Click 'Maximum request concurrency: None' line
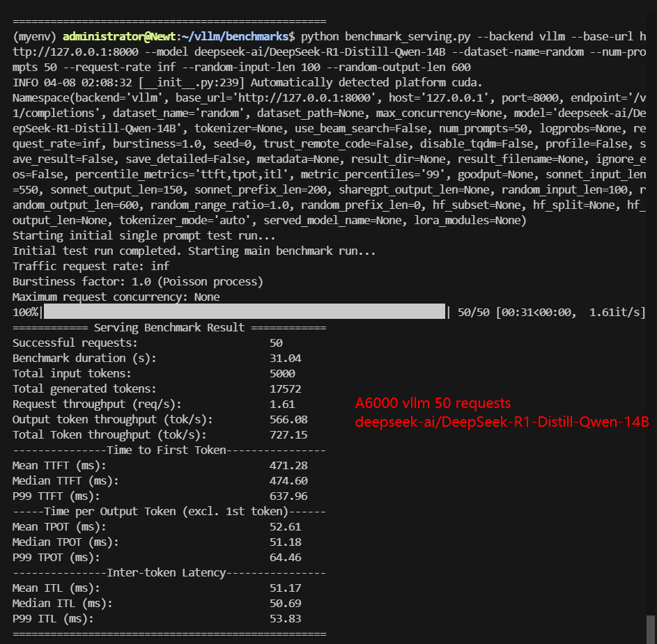 pyautogui.click(x=116, y=297)
